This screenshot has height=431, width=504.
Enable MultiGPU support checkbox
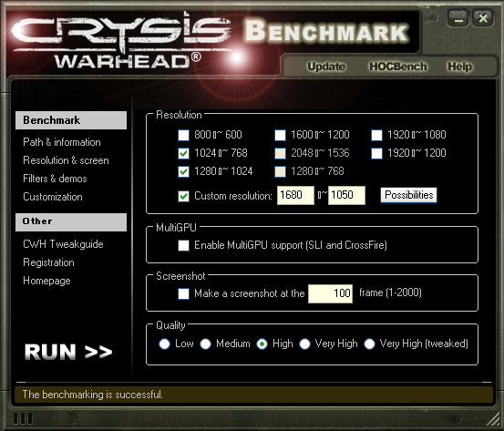(183, 245)
